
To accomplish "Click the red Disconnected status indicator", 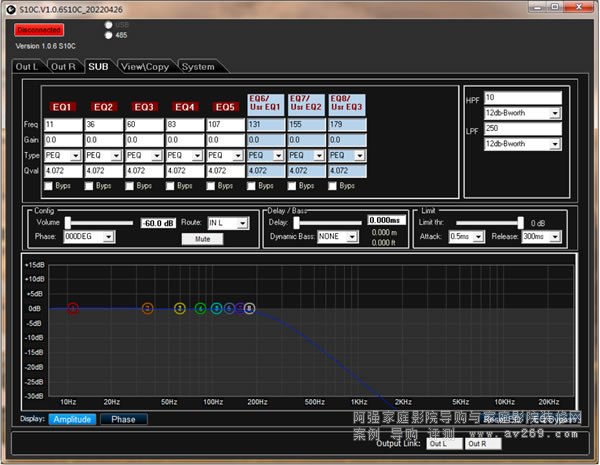I will tap(38, 30).
